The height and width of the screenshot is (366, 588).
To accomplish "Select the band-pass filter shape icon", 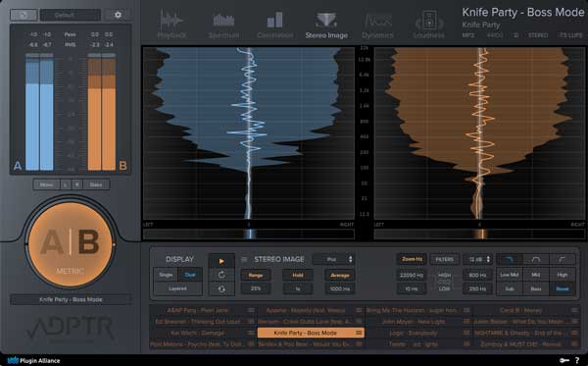I will (x=535, y=259).
